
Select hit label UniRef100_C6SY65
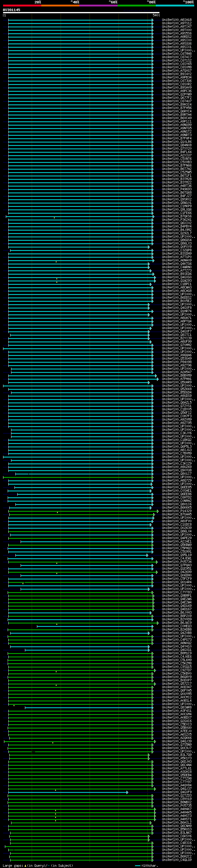click(x=177, y=64)
